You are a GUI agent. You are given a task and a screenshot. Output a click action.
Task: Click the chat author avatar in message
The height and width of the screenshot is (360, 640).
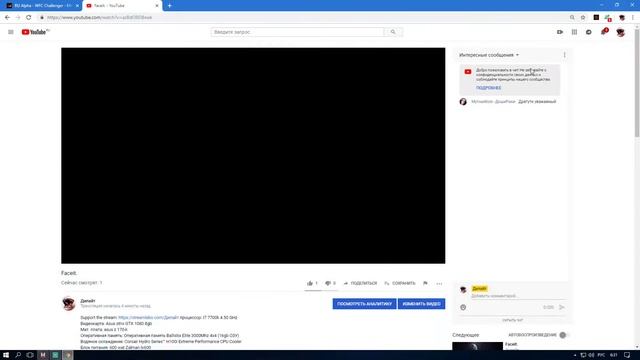pos(463,102)
